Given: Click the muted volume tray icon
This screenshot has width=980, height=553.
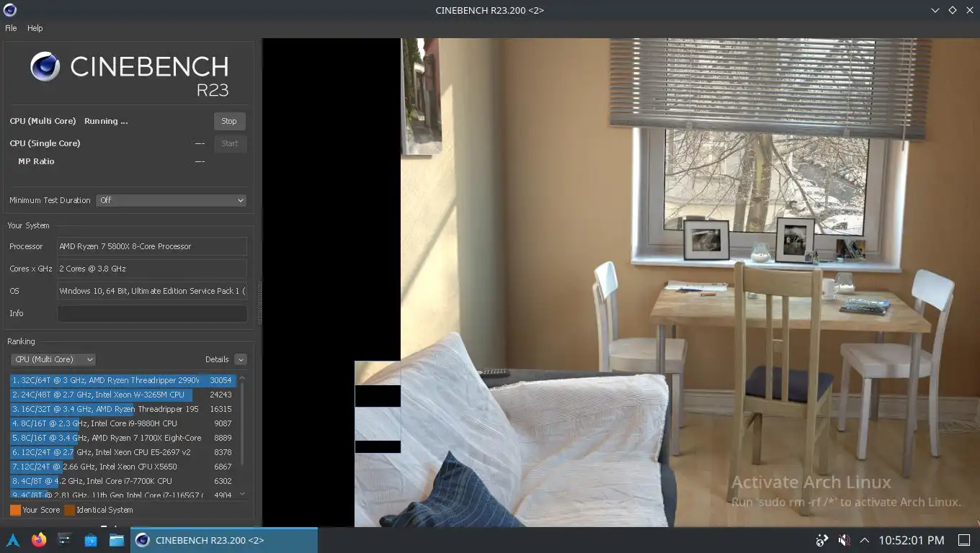Looking at the screenshot, I should click(844, 540).
